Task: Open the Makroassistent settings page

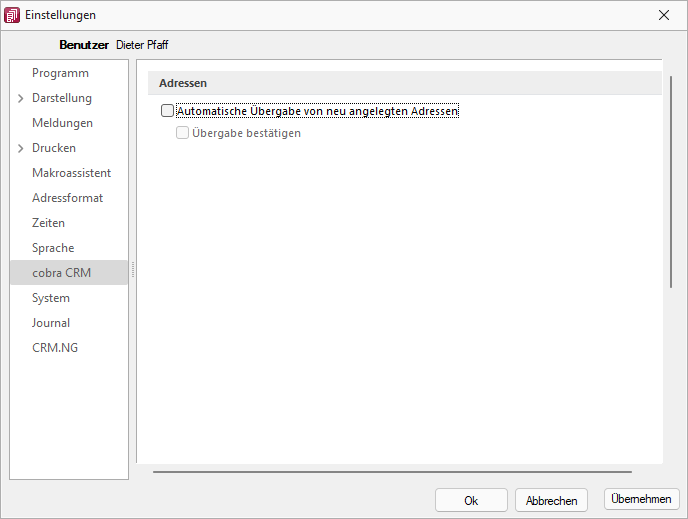Action: pyautogui.click(x=72, y=173)
